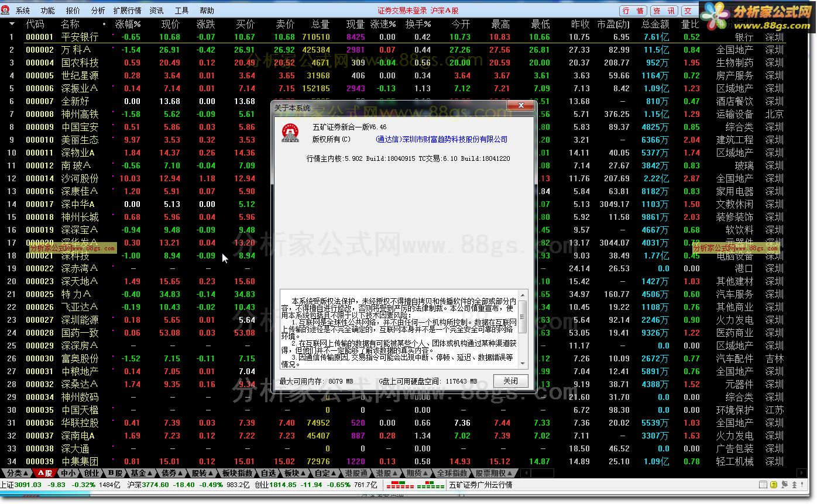817x504 pixels.
Task: Click 五矿证券广州云行情 server status text
Action: click(480, 485)
